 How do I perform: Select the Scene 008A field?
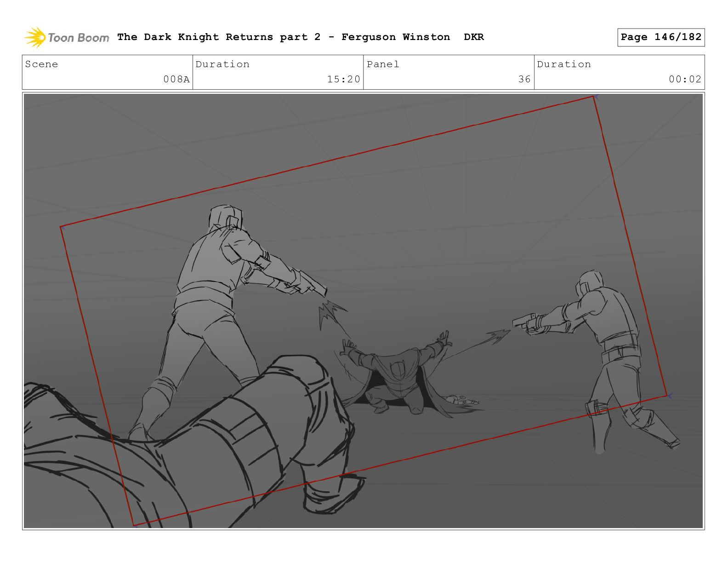[108, 72]
